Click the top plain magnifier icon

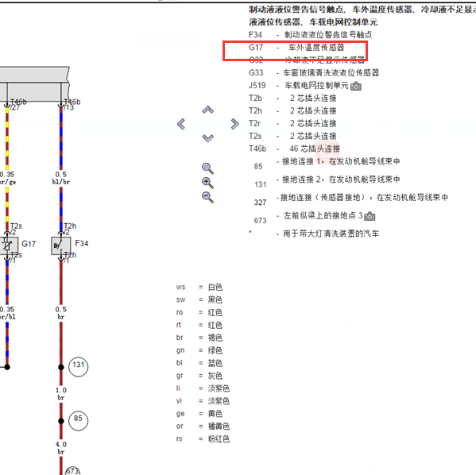click(x=207, y=168)
